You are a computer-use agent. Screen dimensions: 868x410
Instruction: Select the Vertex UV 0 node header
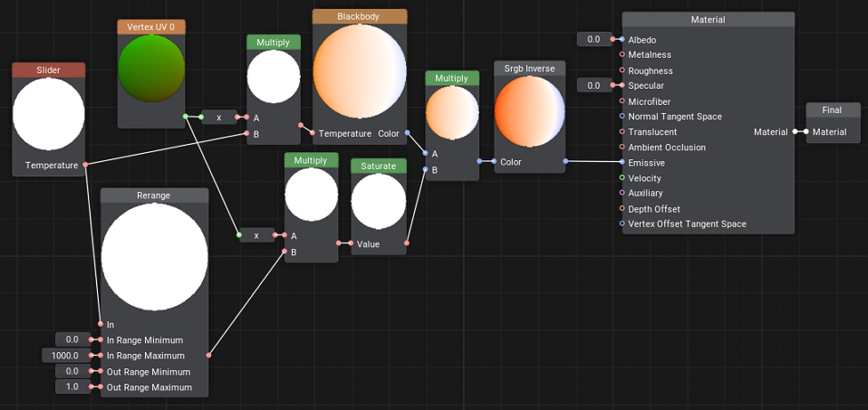[x=151, y=27]
